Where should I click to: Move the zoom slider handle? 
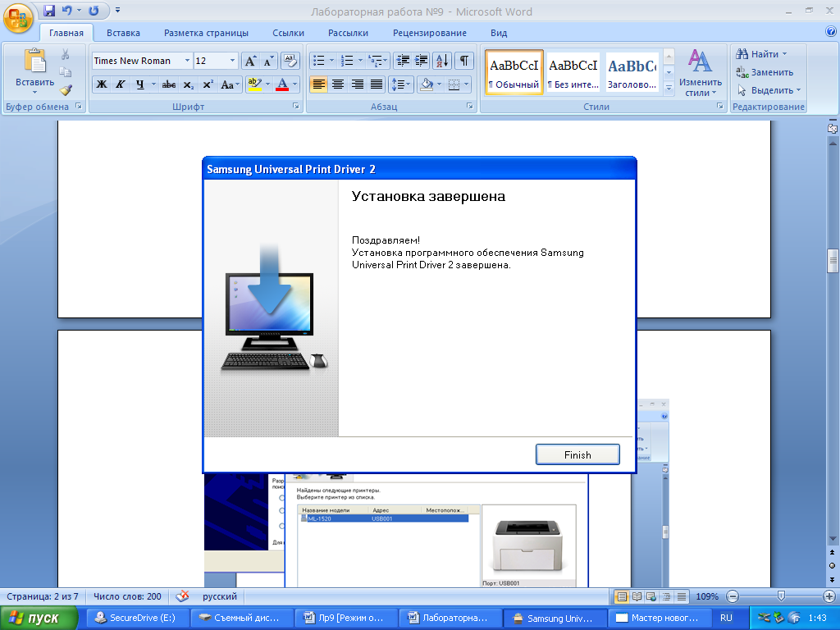click(781, 596)
